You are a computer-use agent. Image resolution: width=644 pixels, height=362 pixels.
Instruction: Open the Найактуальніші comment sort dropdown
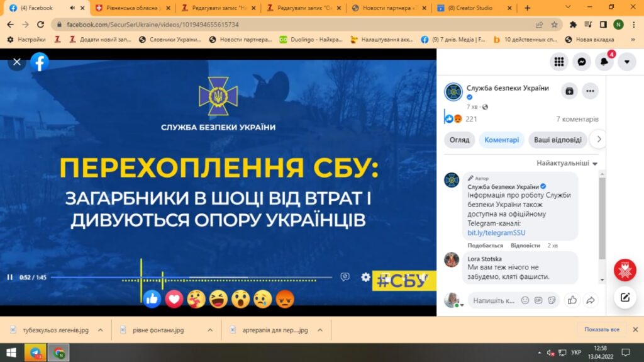[x=567, y=163]
